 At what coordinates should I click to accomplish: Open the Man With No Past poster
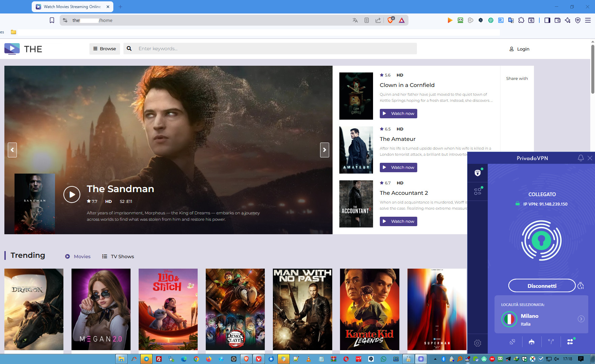[302, 309]
